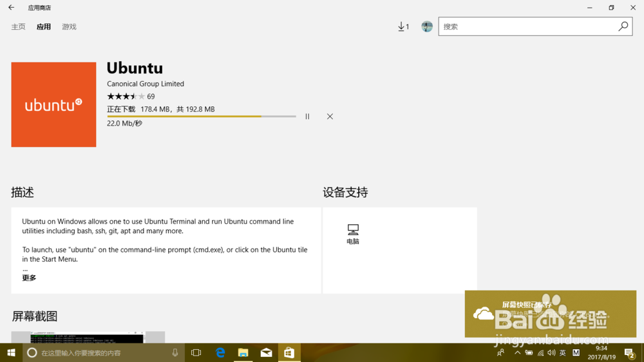The image size is (644, 362).
Task: Click the download progress bar
Action: click(201, 117)
